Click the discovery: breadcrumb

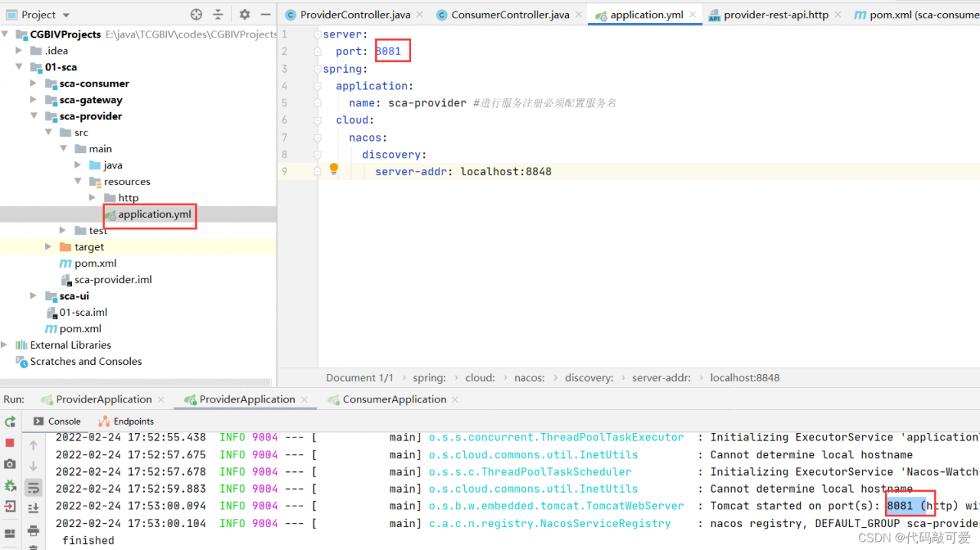point(589,378)
